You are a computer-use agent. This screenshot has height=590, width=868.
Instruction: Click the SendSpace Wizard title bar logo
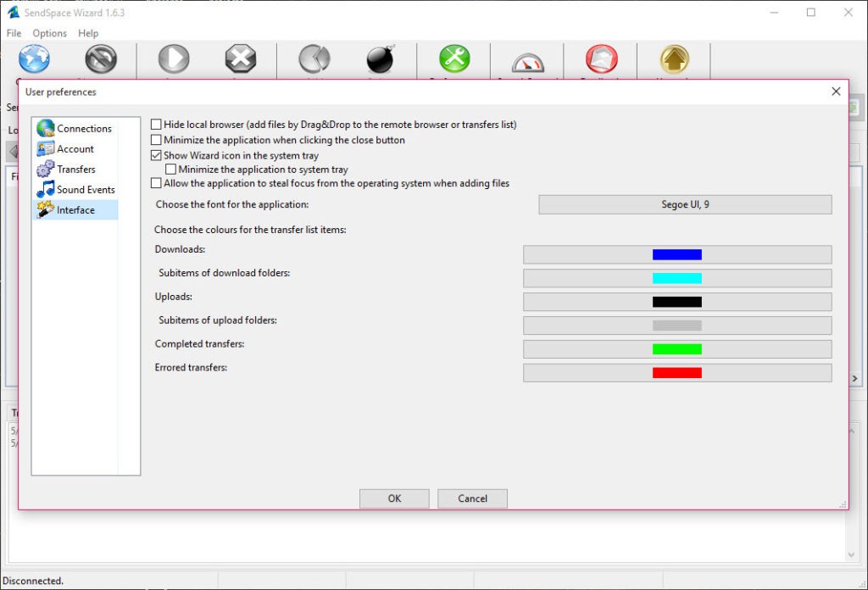coord(14,12)
